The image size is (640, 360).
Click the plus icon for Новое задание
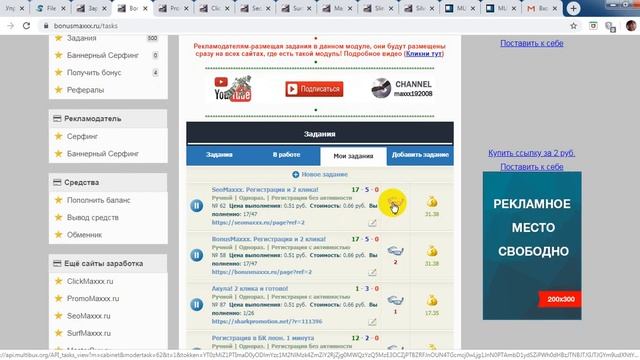pos(296,175)
